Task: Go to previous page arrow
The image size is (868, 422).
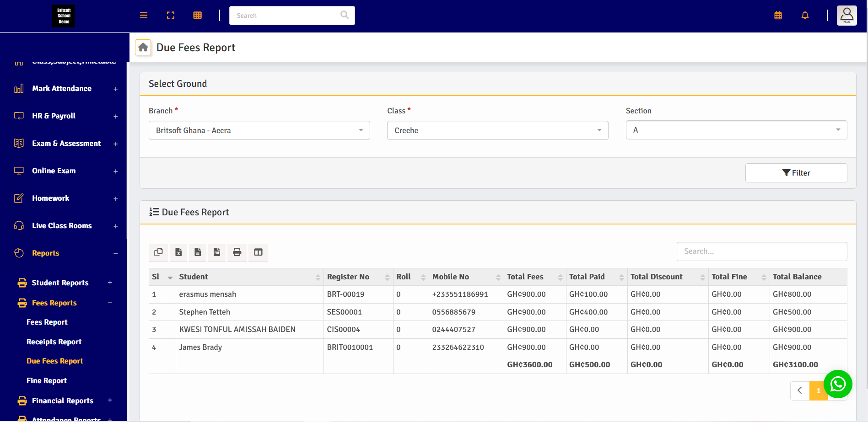Action: point(800,390)
